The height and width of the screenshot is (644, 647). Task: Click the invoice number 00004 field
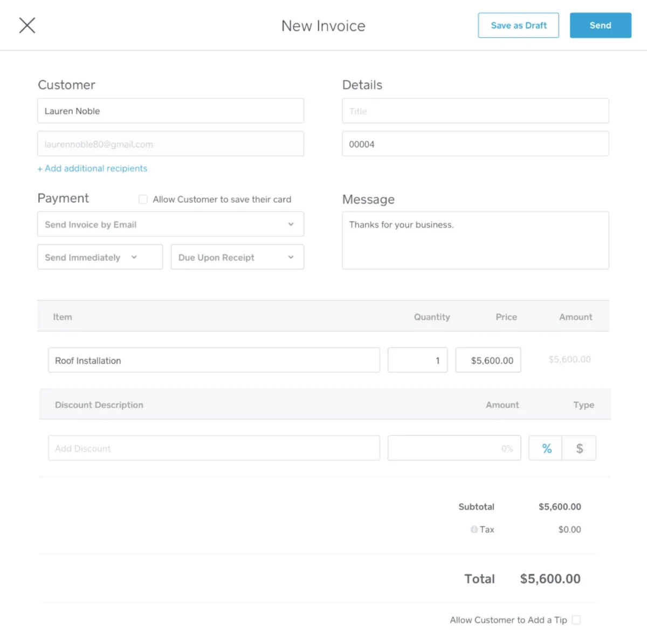point(475,144)
